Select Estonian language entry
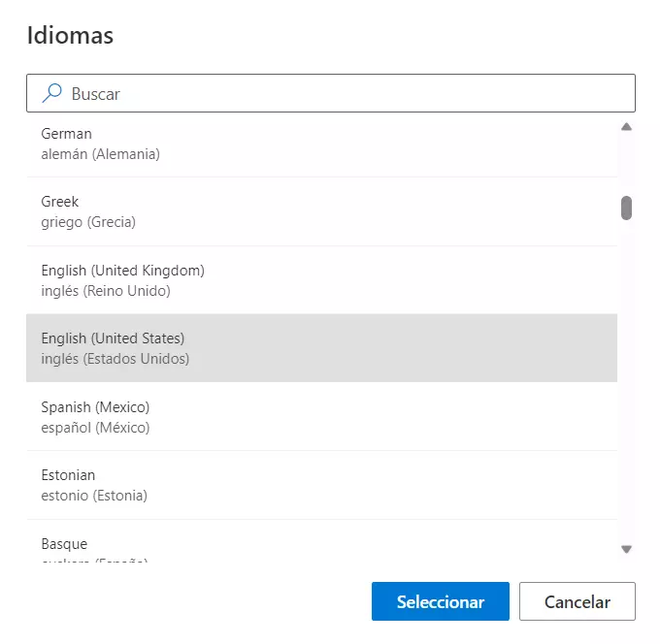660x644 pixels. pos(320,485)
